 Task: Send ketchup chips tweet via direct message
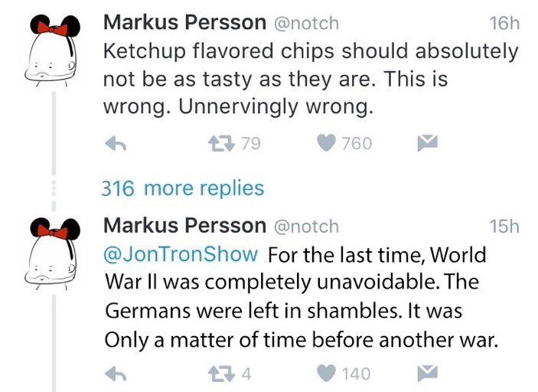426,143
